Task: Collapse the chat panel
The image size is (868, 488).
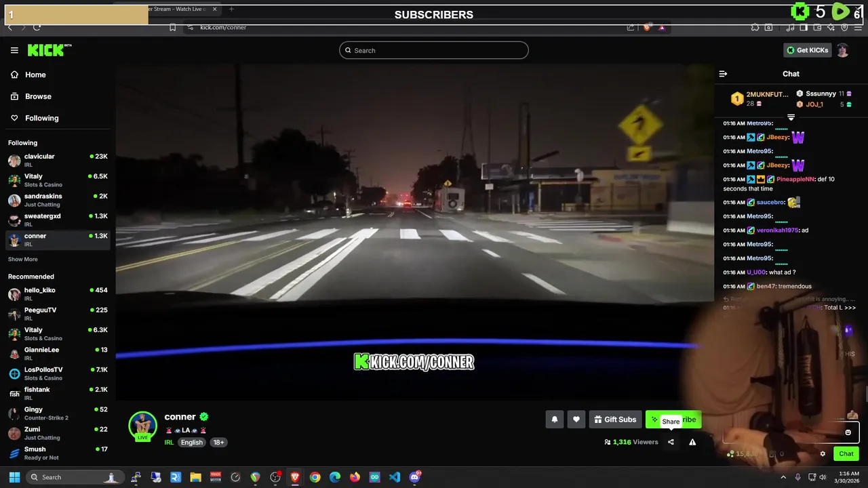Action: (x=723, y=74)
